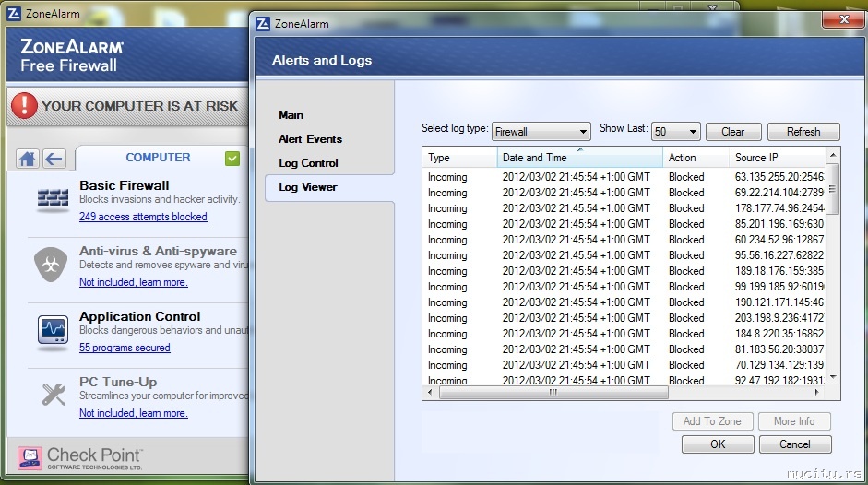Click the vertical scrollbar thumb in log list
The height and width of the screenshot is (485, 868).
(x=833, y=189)
